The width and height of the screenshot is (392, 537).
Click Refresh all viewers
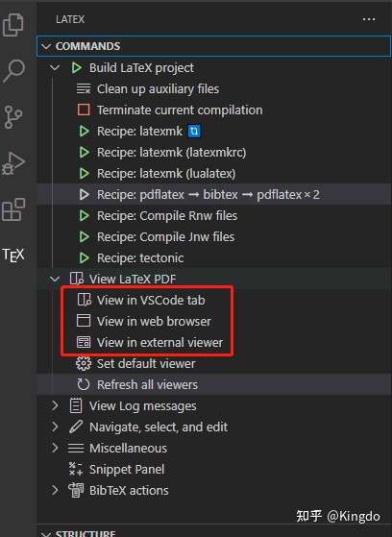tap(147, 385)
